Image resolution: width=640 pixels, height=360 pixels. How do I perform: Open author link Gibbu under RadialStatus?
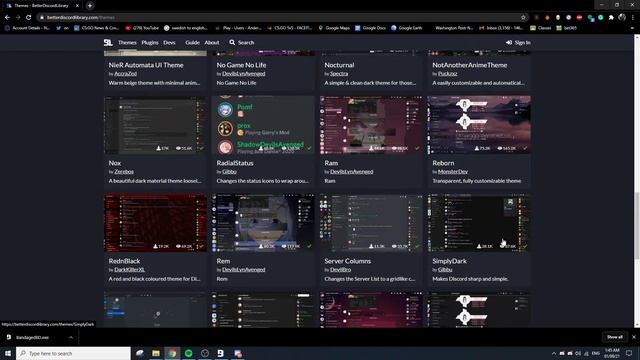coord(229,172)
